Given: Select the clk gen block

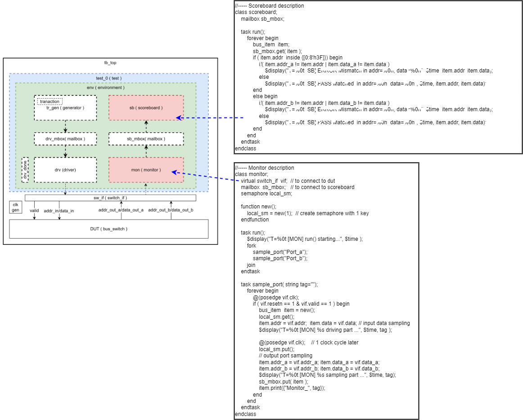Looking at the screenshot, I should point(15,208).
